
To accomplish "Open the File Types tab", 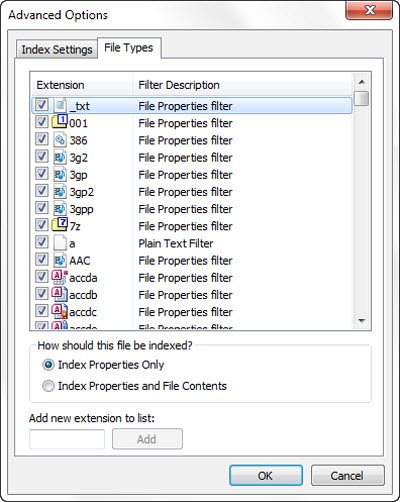I will (x=129, y=48).
